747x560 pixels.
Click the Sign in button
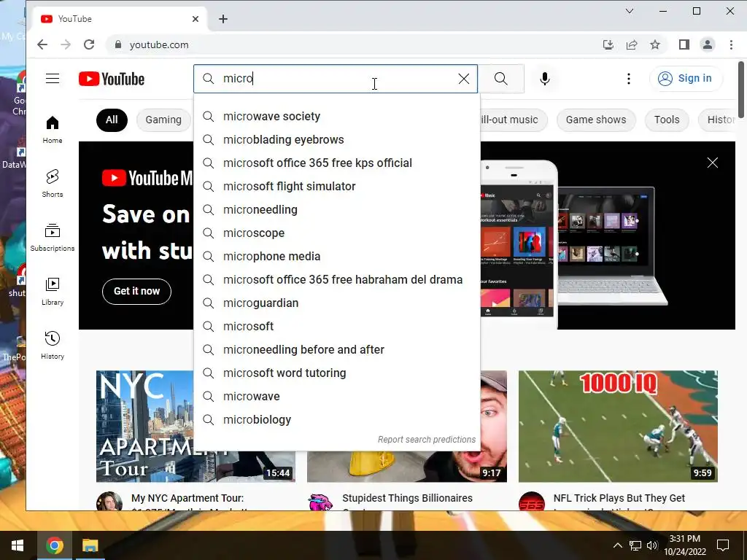click(x=685, y=79)
